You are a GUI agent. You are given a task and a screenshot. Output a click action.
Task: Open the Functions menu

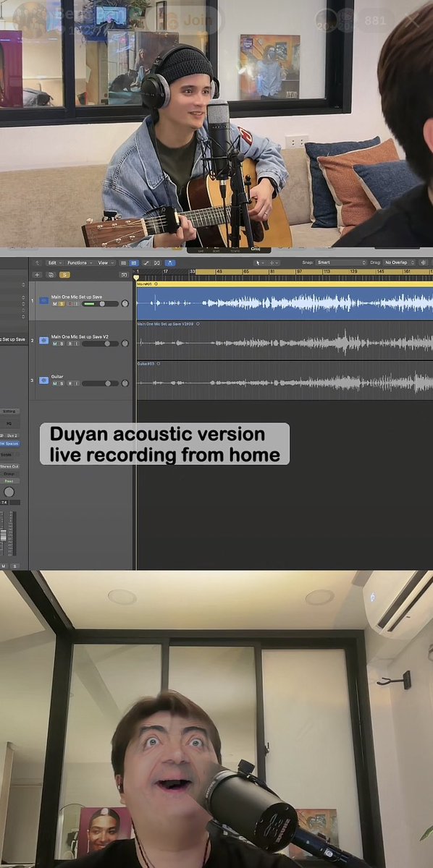(x=80, y=263)
